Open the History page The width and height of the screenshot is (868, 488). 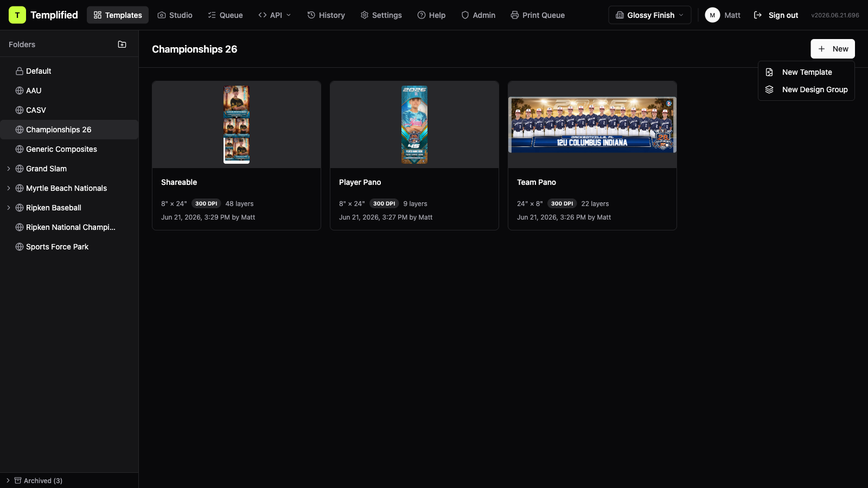coord(326,15)
